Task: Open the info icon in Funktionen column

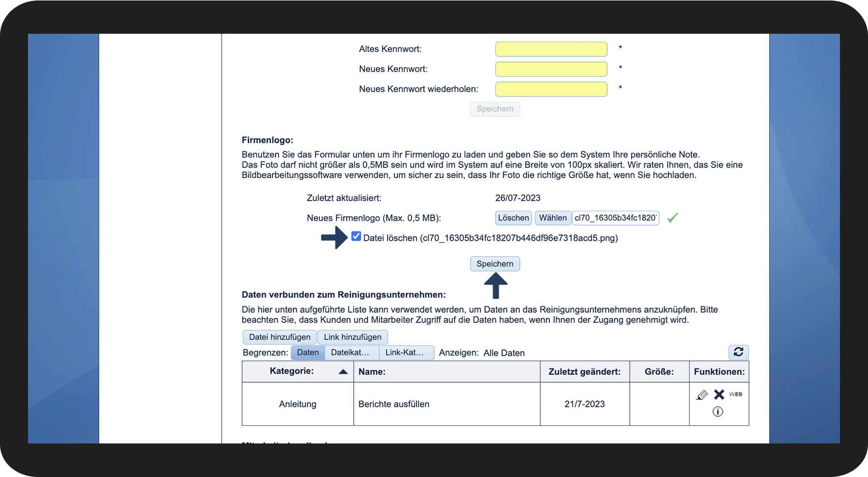Action: pyautogui.click(x=718, y=412)
